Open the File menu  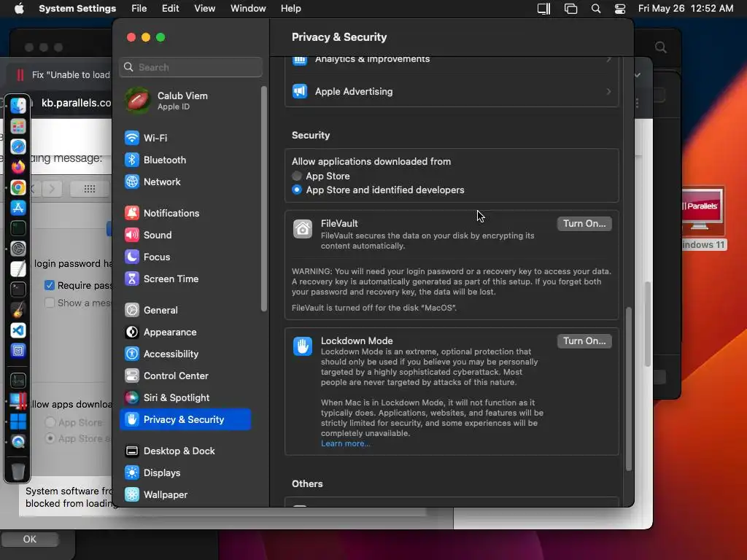(139, 9)
